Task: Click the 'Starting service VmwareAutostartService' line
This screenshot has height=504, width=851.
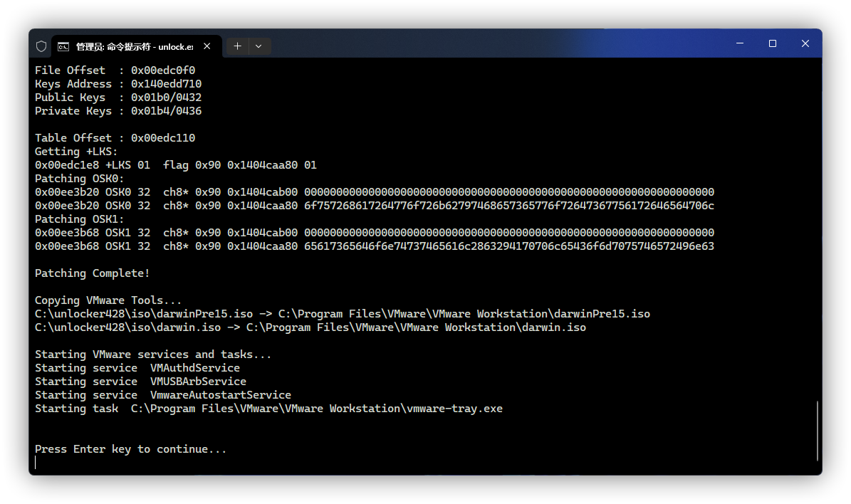Action: (163, 395)
